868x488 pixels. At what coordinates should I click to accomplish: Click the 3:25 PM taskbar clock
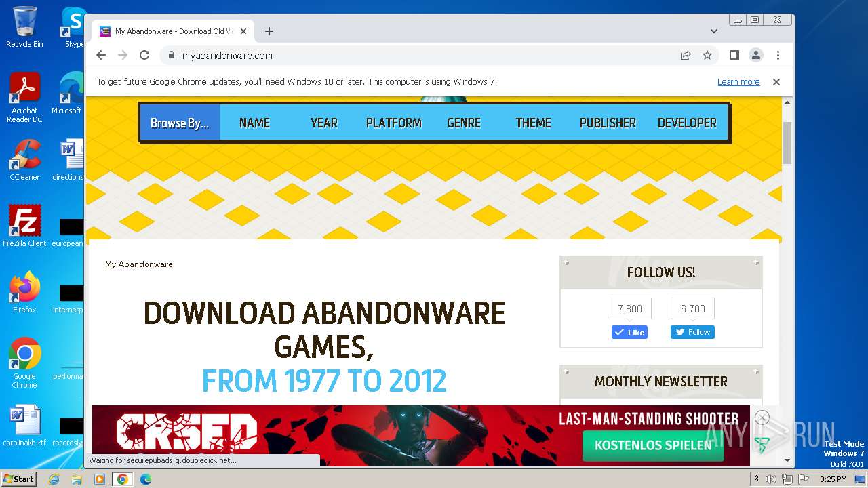[833, 479]
